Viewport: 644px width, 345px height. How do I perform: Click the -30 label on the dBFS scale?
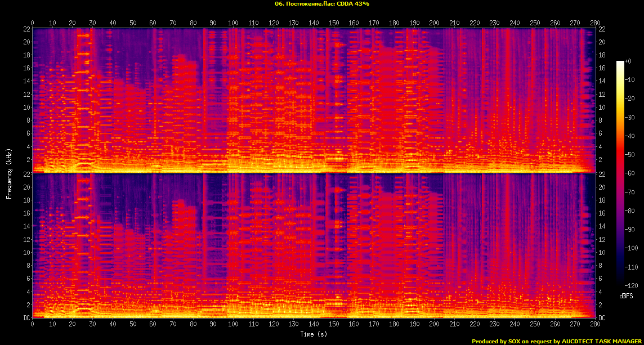631,117
